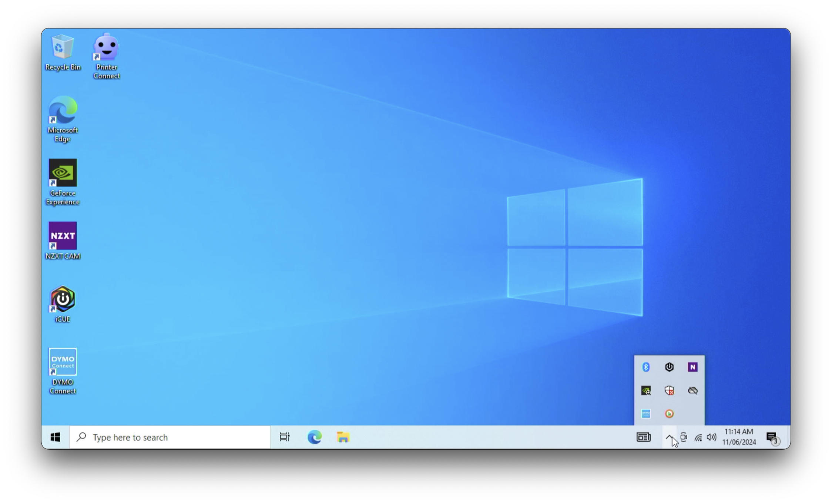
Task: Open the volume speaker control
Action: 711,437
